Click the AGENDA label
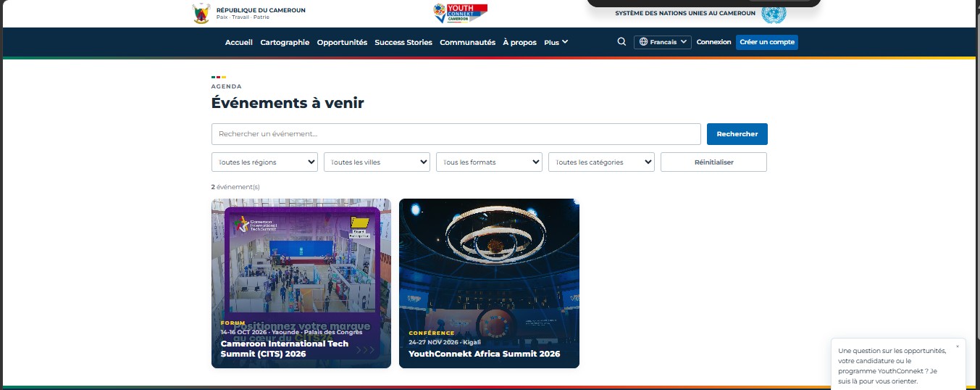Screen dimensions: 980x390 tap(227, 86)
